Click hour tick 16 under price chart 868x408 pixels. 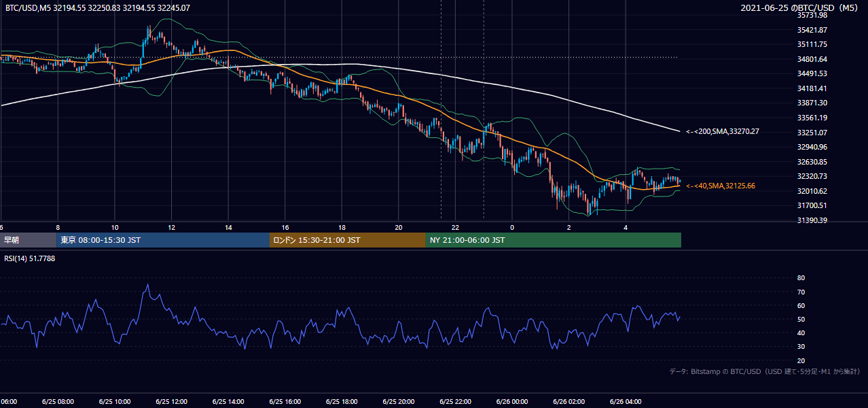[x=285, y=227]
